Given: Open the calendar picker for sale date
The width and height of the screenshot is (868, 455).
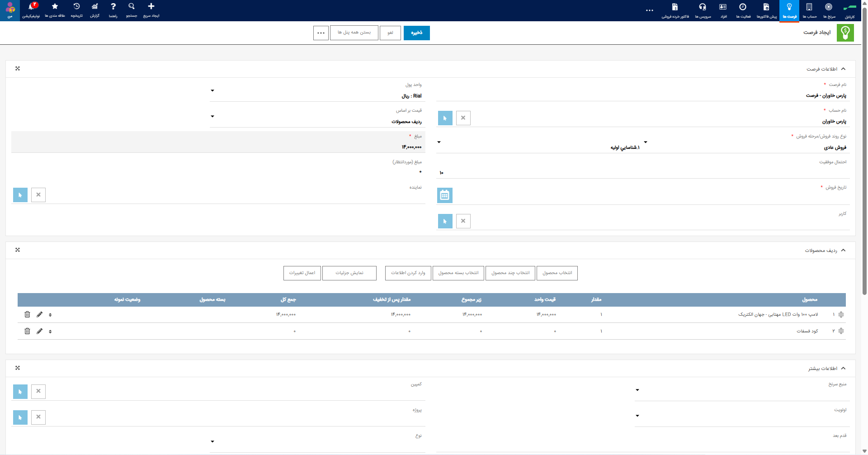Looking at the screenshot, I should (x=445, y=195).
